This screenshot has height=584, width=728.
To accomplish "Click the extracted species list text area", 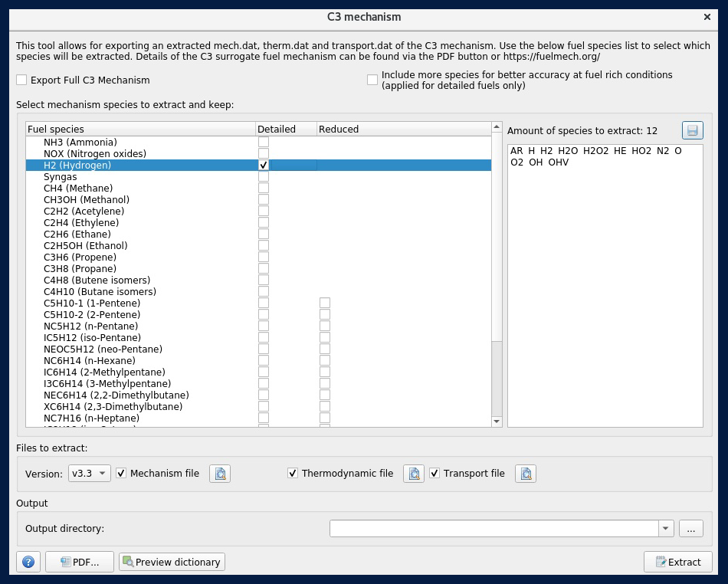I will click(x=605, y=286).
